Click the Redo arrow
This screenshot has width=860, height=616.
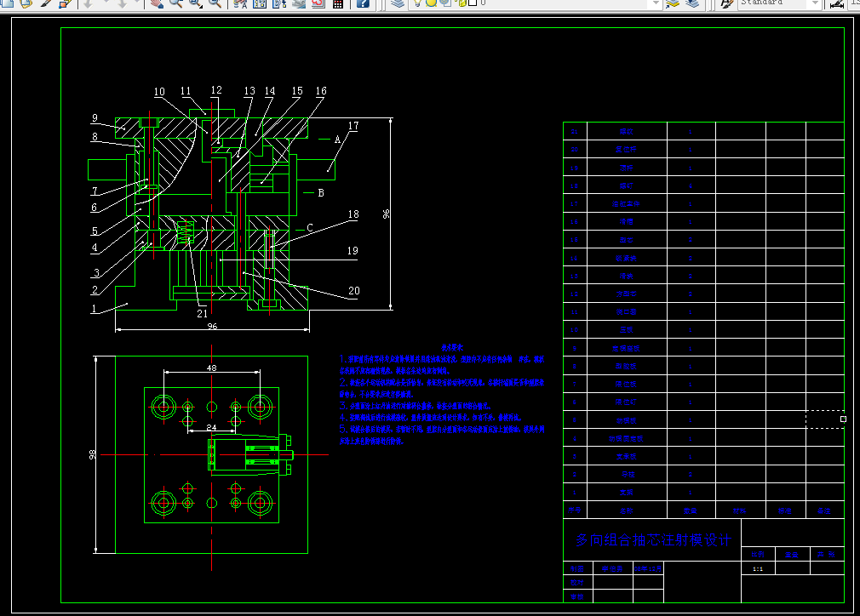[122, 3]
